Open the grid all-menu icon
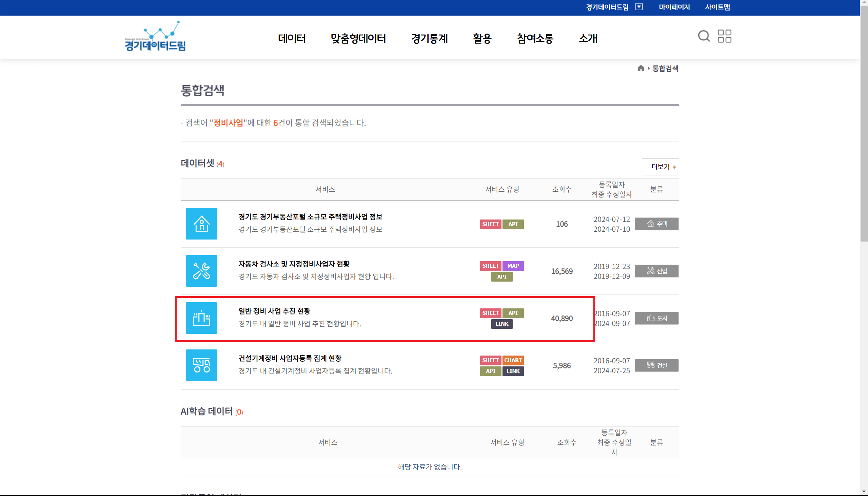Image resolution: width=868 pixels, height=496 pixels. point(724,36)
